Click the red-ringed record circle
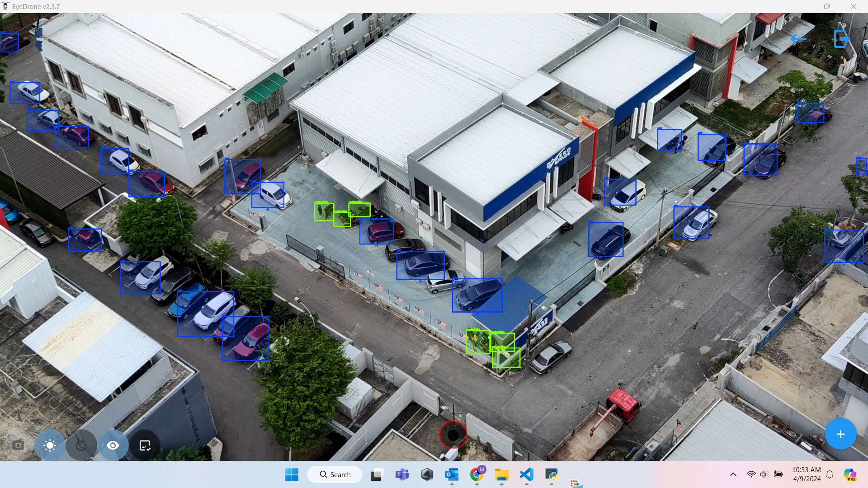Image resolution: width=868 pixels, height=488 pixels. pyautogui.click(x=453, y=435)
